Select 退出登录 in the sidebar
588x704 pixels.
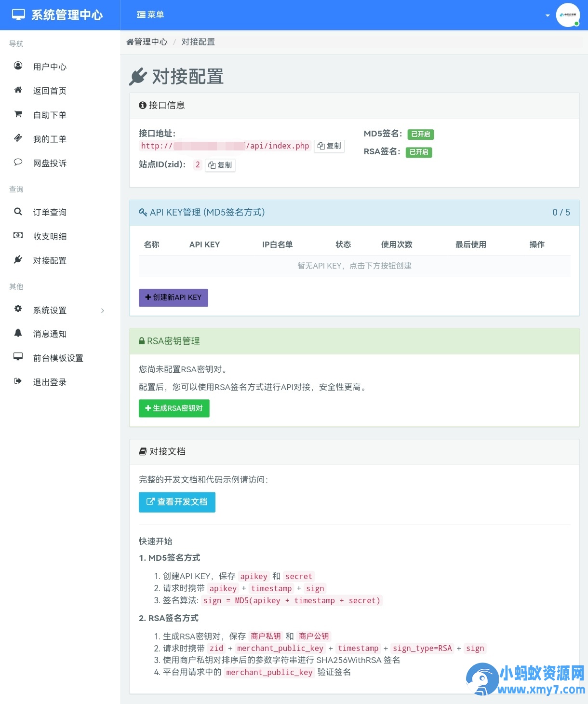tap(50, 382)
